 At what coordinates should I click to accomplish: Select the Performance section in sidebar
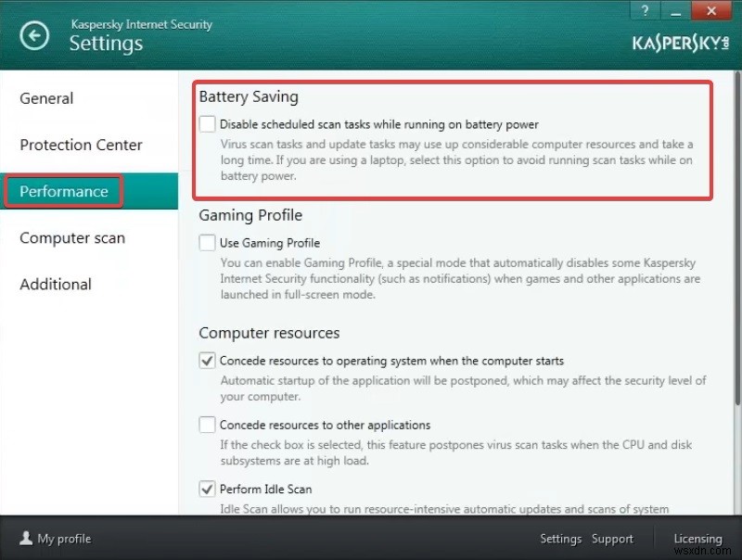coord(61,191)
